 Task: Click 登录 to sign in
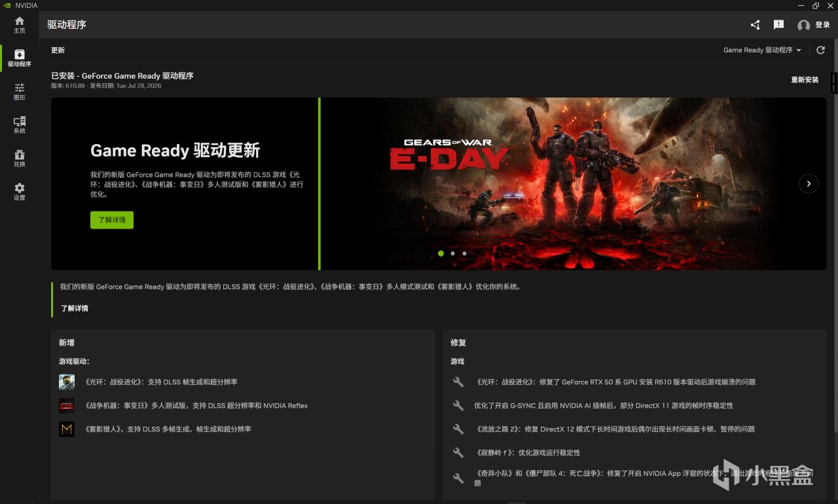coord(822,26)
